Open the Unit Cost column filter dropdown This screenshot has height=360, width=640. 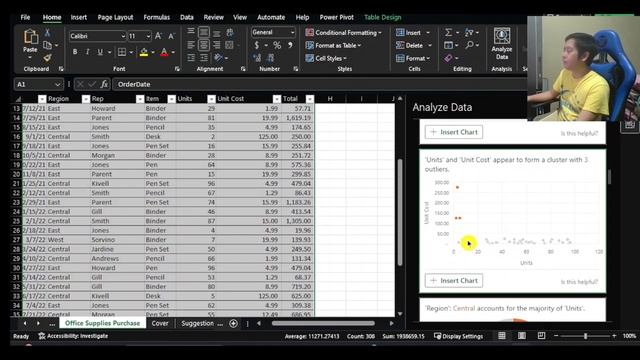pyautogui.click(x=277, y=99)
